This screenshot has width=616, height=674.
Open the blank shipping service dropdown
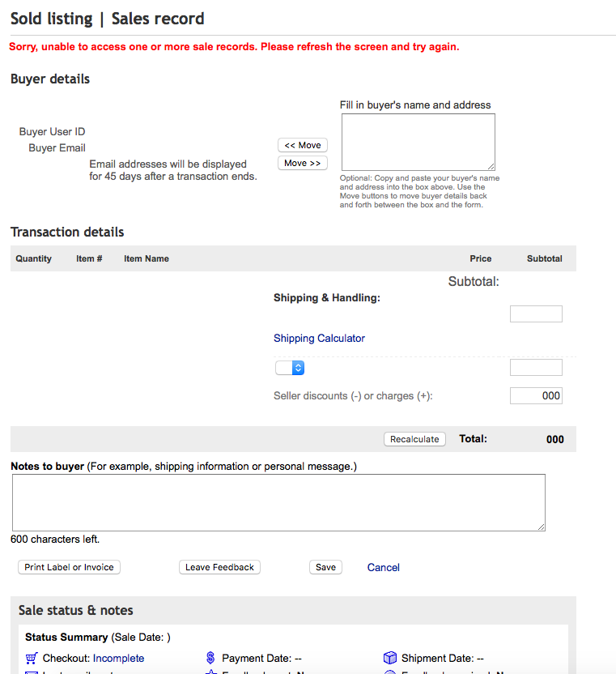pyautogui.click(x=290, y=368)
